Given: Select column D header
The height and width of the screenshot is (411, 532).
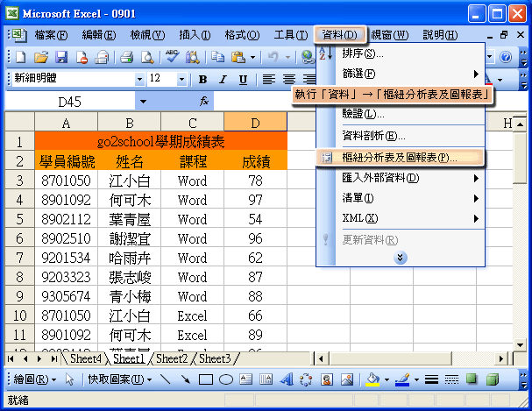Looking at the screenshot, I should [255, 123].
